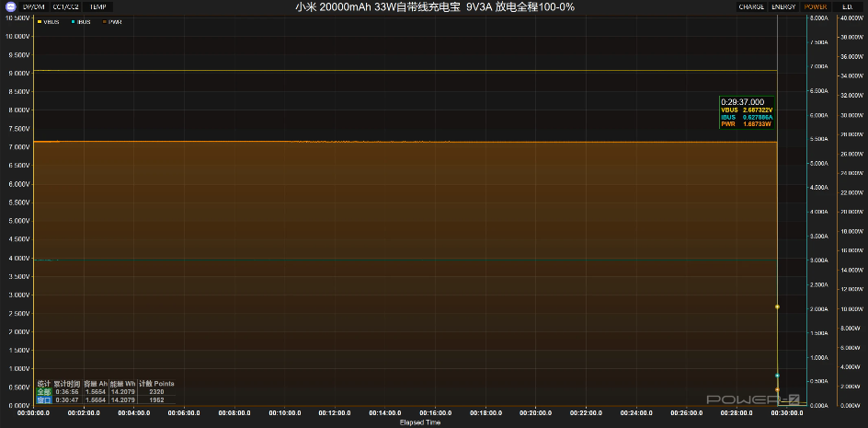Click the chart title text at top
Image resolution: width=868 pixels, height=428 pixels.
[x=435, y=7]
